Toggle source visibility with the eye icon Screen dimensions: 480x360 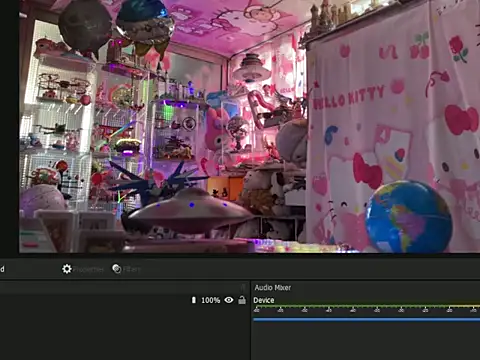(229, 300)
